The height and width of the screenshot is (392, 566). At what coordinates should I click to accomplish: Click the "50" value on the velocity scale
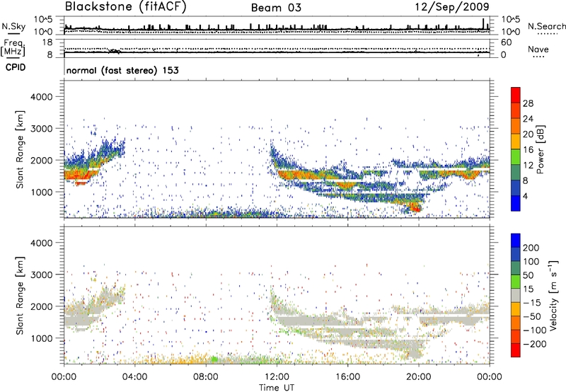pyautogui.click(x=528, y=275)
